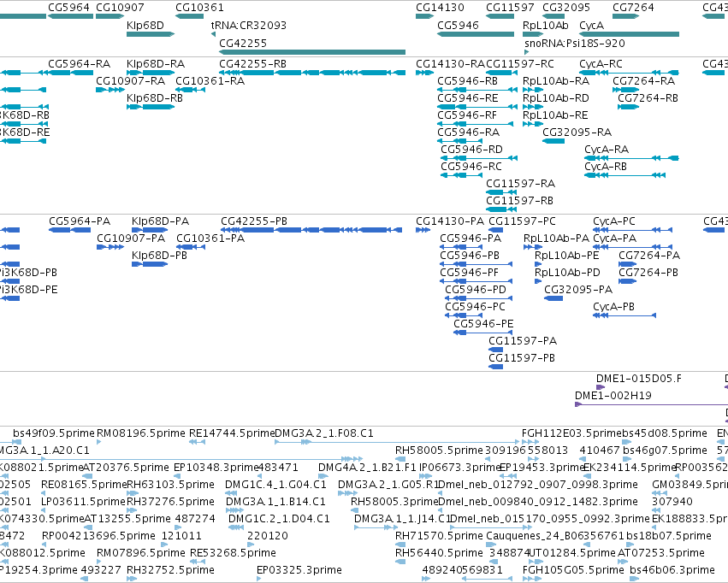
Task: Select the RpL10Ab-RA transcript label
Action: click(x=556, y=81)
